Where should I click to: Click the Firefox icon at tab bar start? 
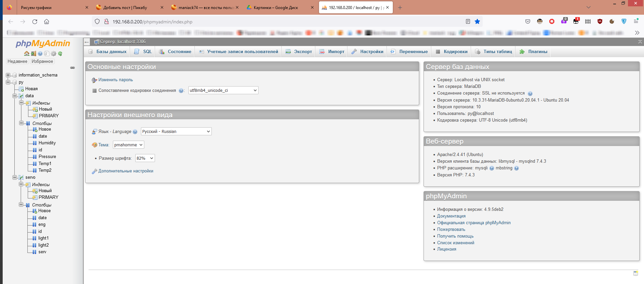click(x=9, y=7)
